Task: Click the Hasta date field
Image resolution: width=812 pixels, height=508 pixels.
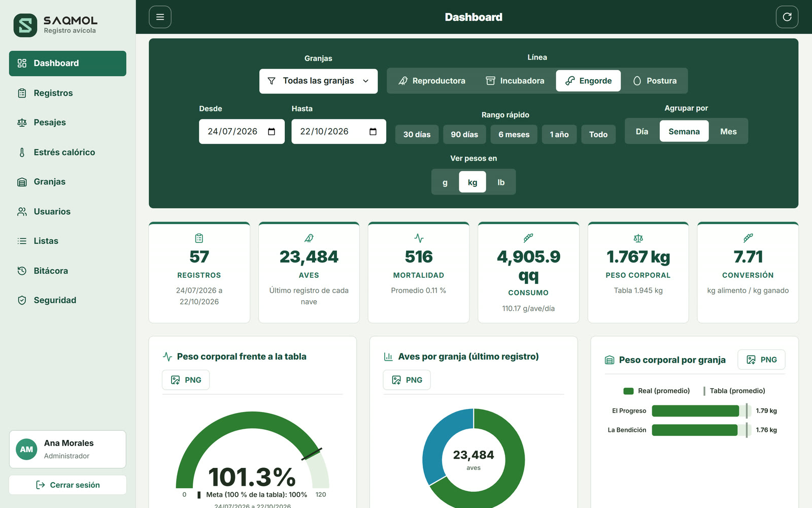Action: coord(339,132)
